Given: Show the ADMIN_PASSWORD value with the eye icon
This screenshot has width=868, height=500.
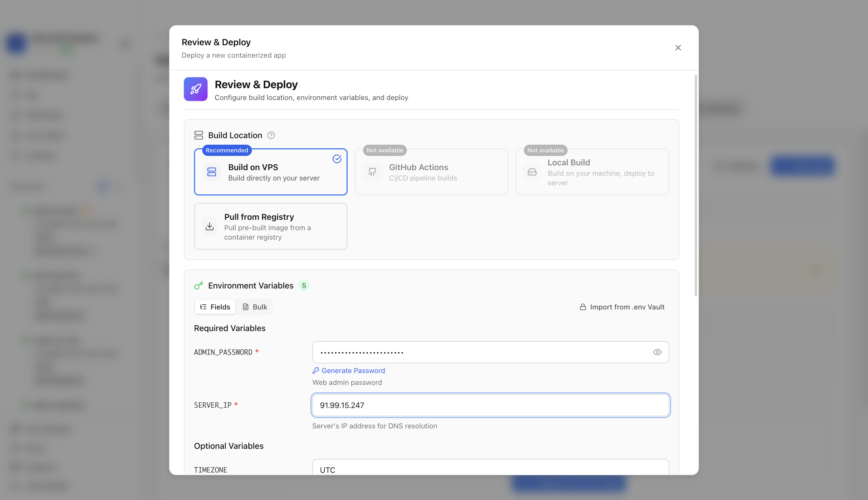Looking at the screenshot, I should tap(657, 352).
